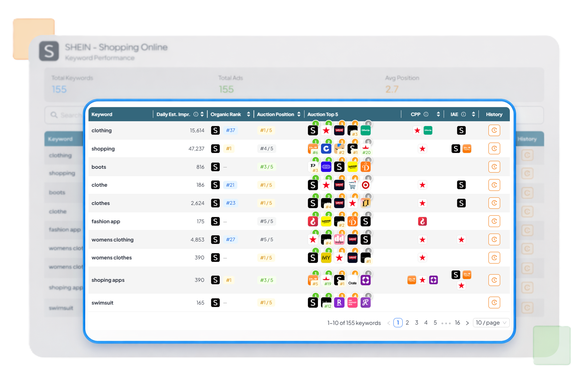Open history for the boots keyword
Image resolution: width=588 pixels, height=392 pixels.
[x=494, y=167]
